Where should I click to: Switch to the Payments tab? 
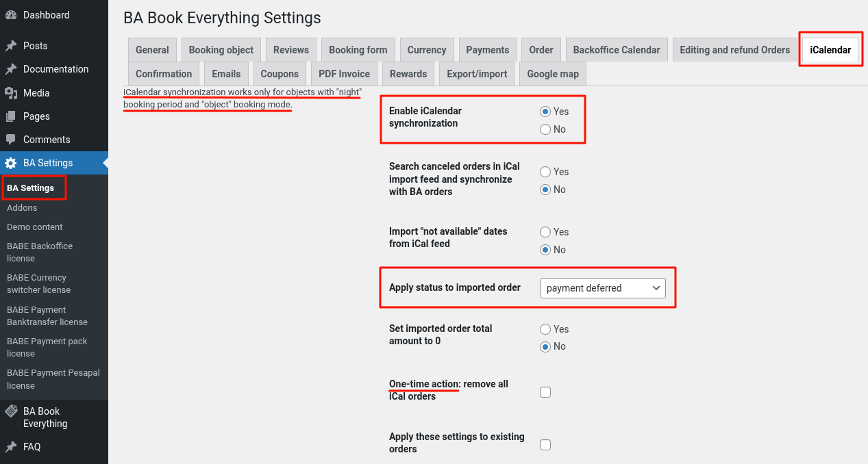[487, 50]
